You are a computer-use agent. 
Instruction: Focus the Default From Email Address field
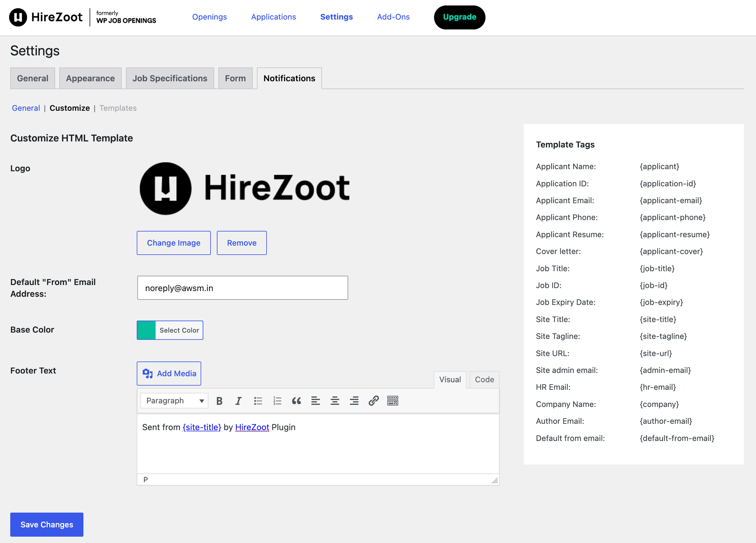point(243,288)
